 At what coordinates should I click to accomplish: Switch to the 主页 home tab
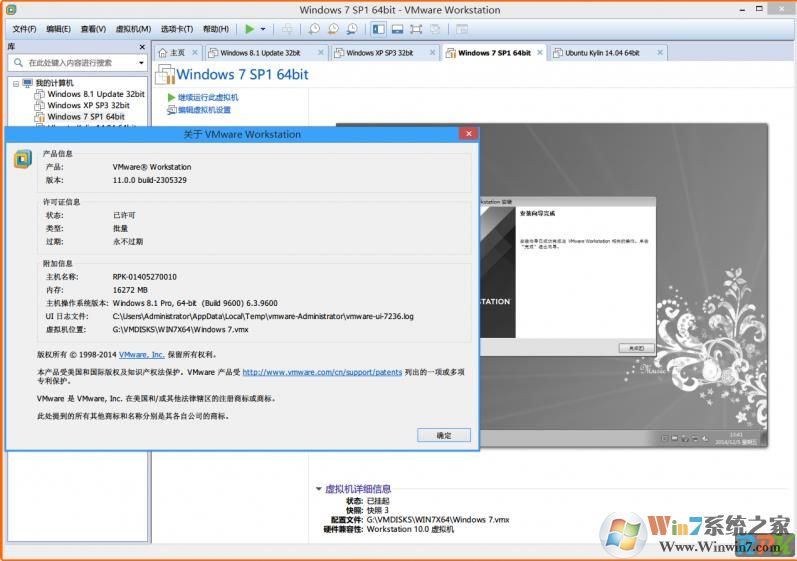(x=177, y=52)
